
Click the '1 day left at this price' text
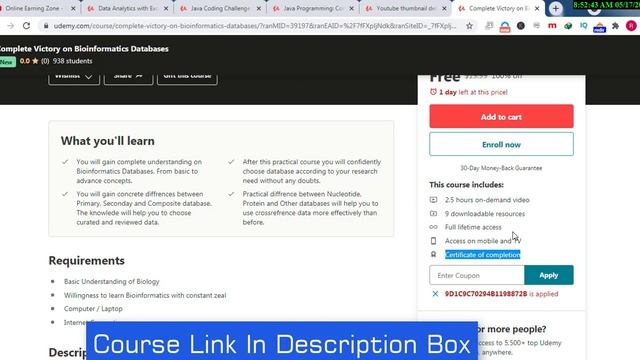point(473,92)
